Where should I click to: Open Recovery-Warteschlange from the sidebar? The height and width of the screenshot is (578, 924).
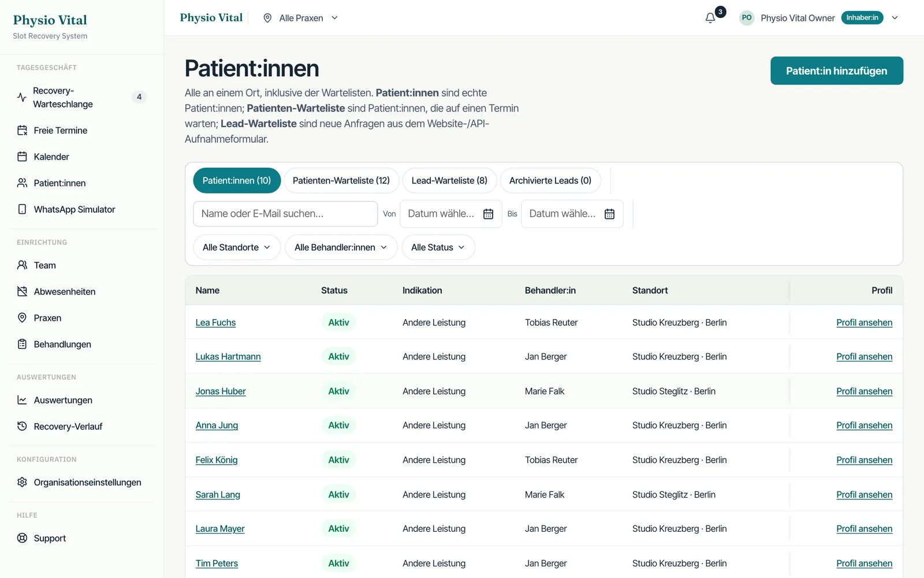point(81,97)
